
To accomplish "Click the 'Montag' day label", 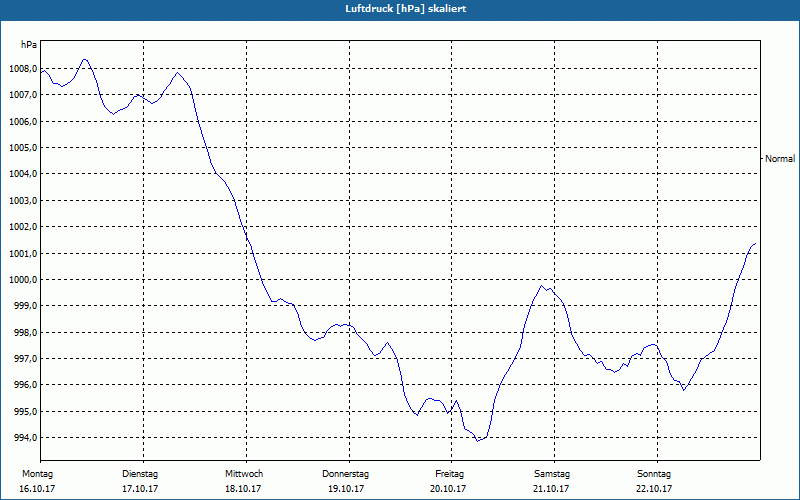I will pyautogui.click(x=37, y=474).
